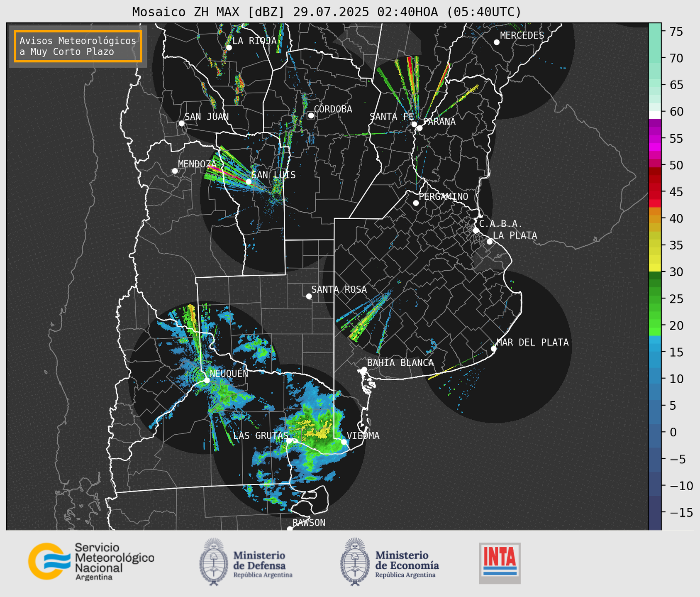700x597 pixels.
Task: Select the Santa Fe city dot
Action: point(414,124)
